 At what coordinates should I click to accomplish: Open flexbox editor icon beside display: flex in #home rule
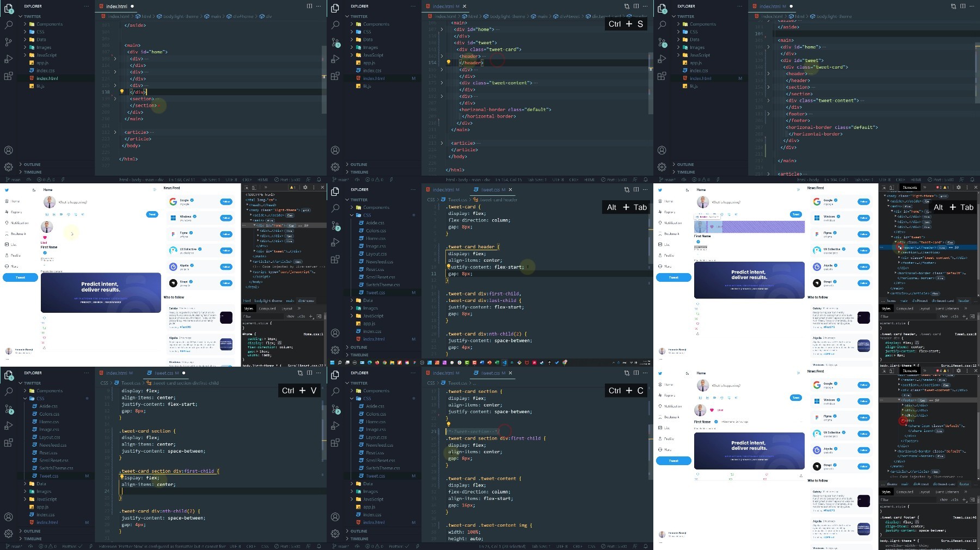click(279, 343)
